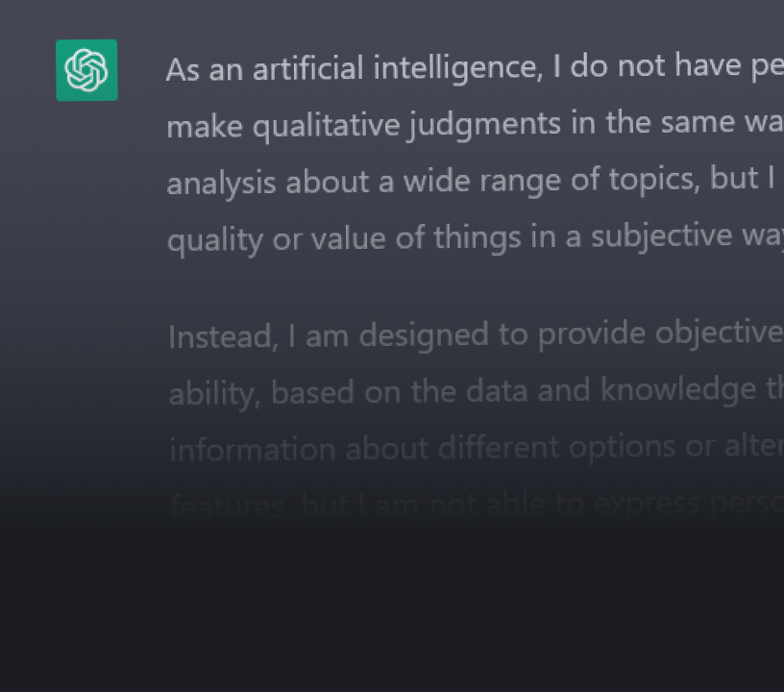The height and width of the screenshot is (692, 784).
Task: Click the word "intelligence," in the first line
Action: (458, 69)
